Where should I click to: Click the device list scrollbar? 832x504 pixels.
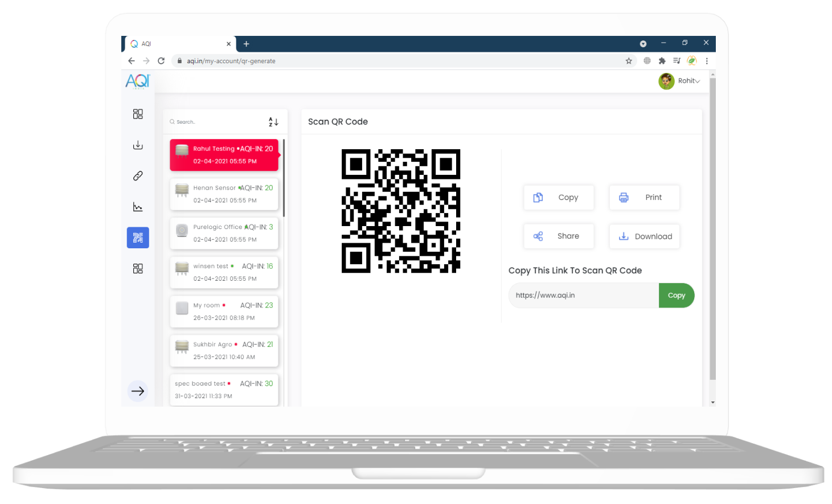pyautogui.click(x=284, y=178)
